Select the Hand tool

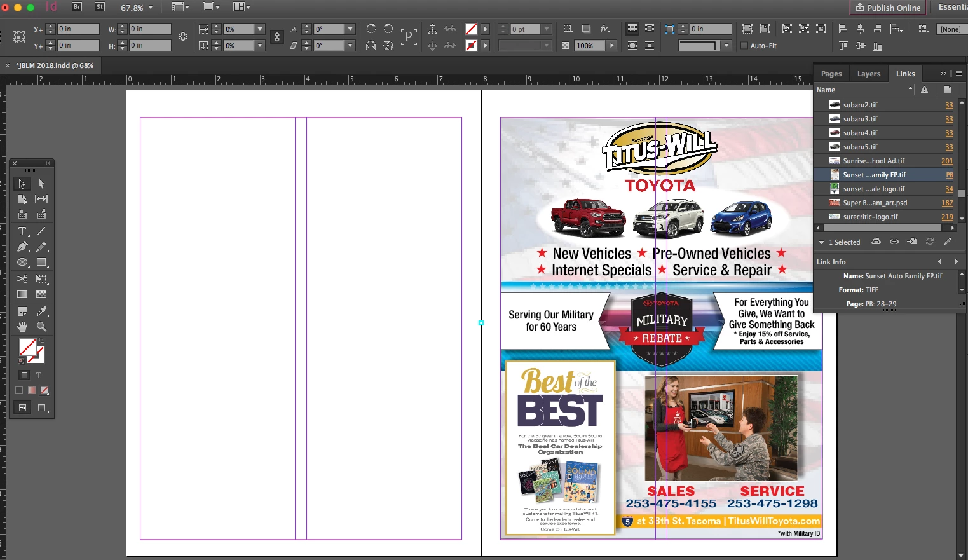pyautogui.click(x=22, y=327)
